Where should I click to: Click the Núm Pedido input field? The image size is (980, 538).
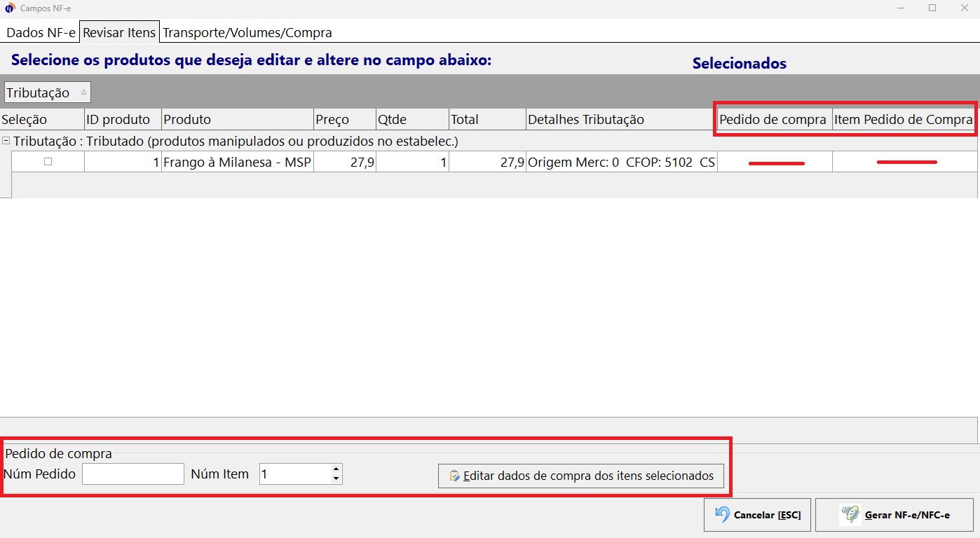(x=132, y=474)
